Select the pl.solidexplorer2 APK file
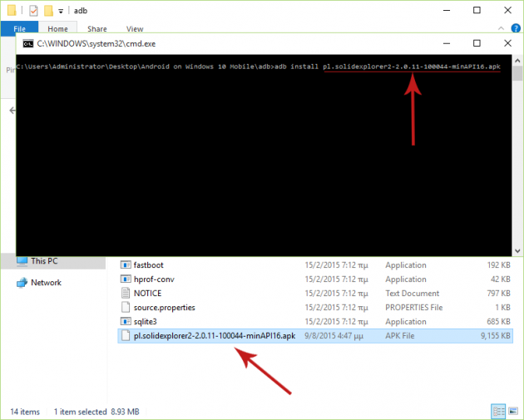The image size is (524, 420). click(x=315, y=336)
